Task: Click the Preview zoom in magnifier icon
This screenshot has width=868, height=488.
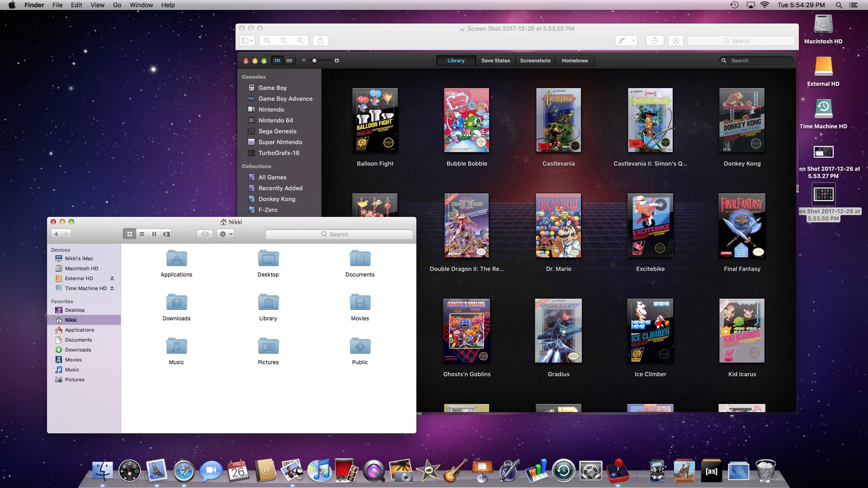Action: coord(301,41)
